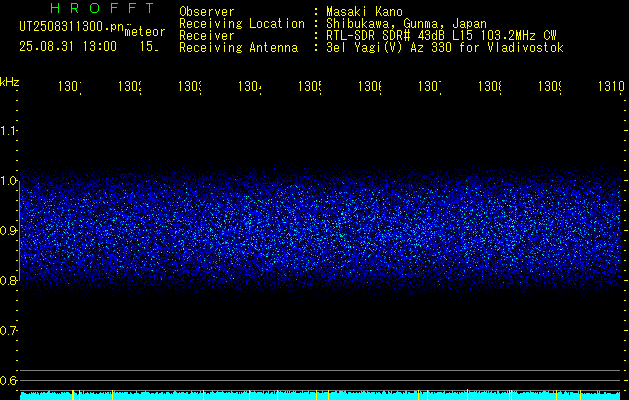The height and width of the screenshot is (400, 629).
Task: Select the file name UT2508311300.pn
Action: [x=72, y=27]
